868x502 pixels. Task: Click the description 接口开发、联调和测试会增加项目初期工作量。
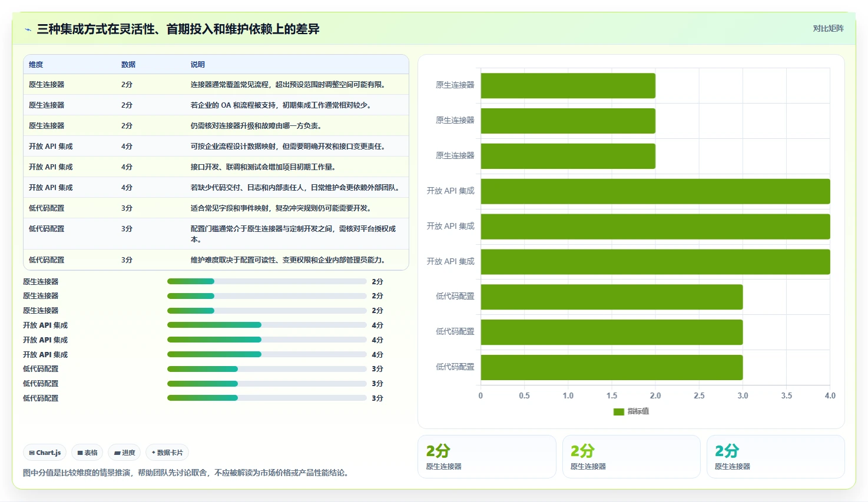[264, 167]
